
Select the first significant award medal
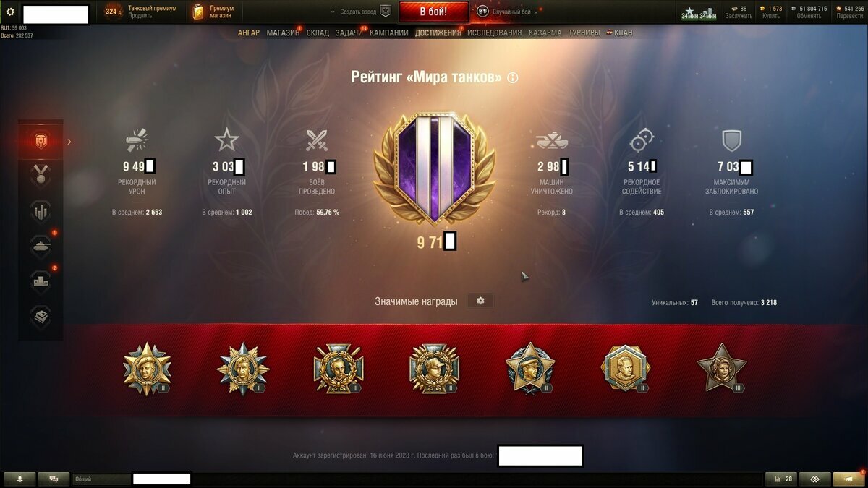point(148,368)
